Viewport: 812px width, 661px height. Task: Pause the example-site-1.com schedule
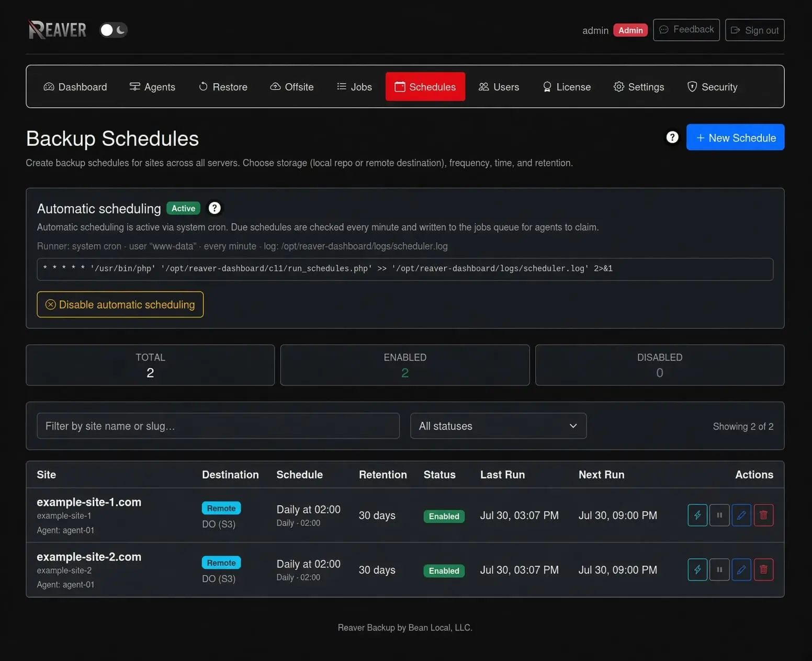(x=719, y=515)
